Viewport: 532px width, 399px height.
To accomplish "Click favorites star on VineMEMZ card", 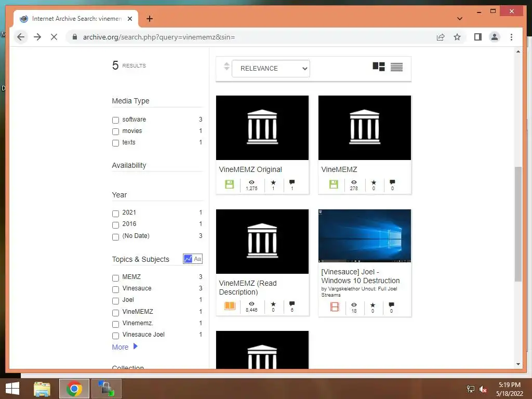I will 374,182.
